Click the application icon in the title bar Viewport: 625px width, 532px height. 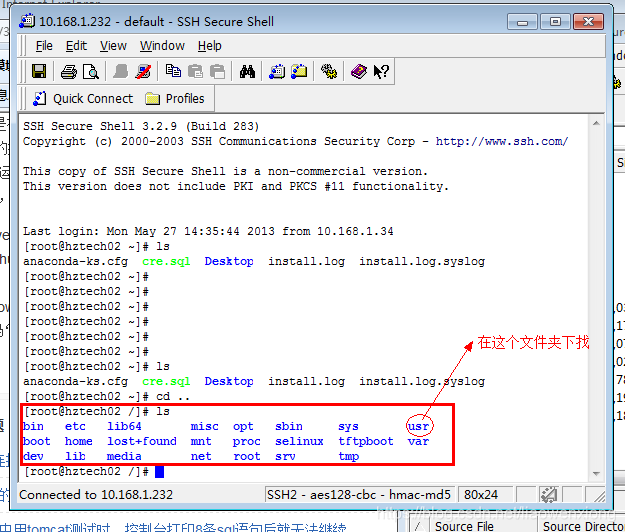pyautogui.click(x=27, y=21)
